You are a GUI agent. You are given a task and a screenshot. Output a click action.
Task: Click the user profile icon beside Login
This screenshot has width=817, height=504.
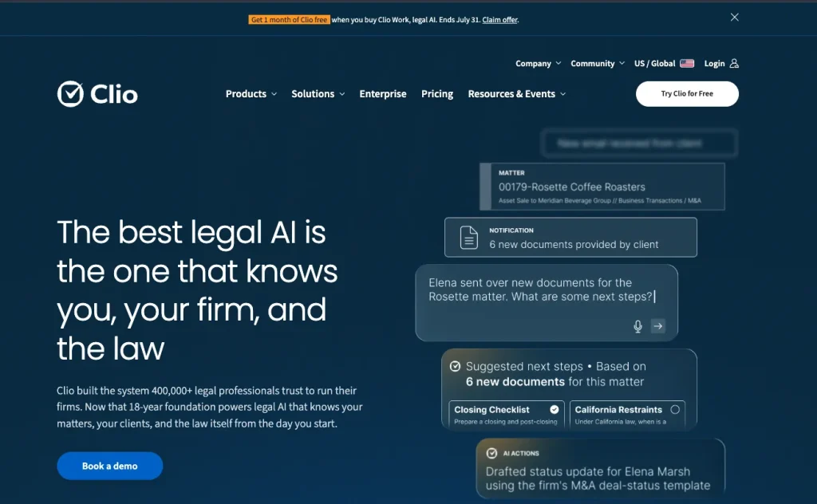734,64
